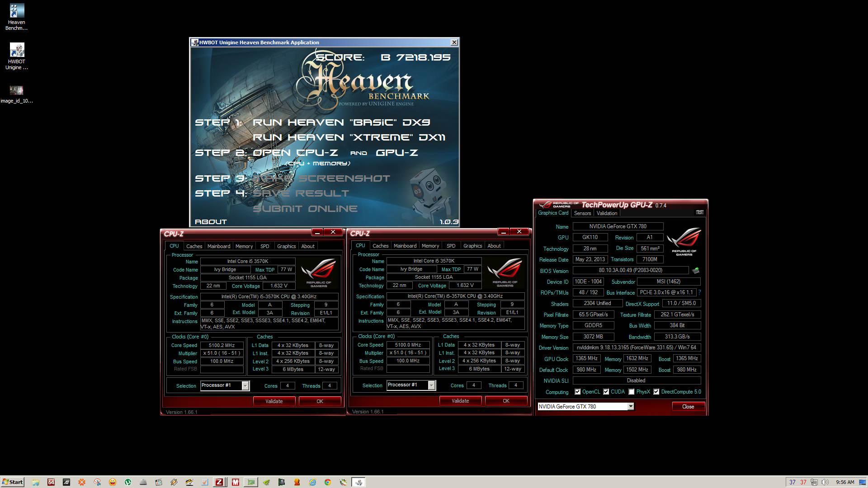
Task: Open the Start menu
Action: 12,482
